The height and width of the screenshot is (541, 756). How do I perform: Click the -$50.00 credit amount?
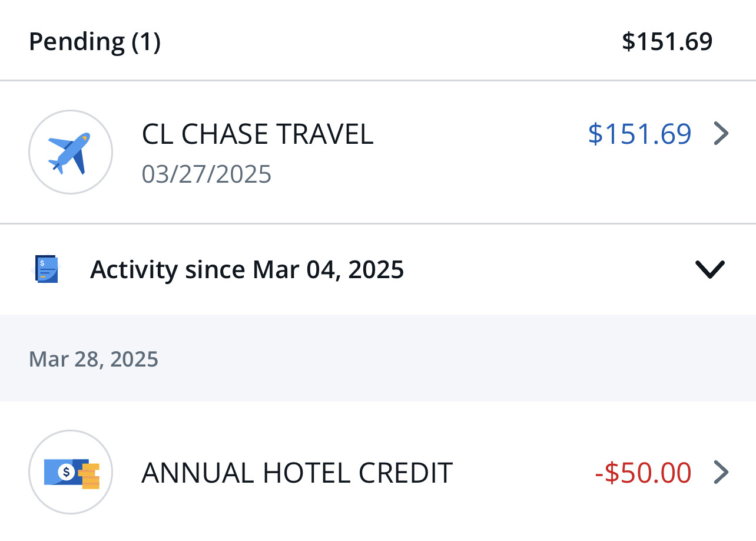pyautogui.click(x=642, y=472)
